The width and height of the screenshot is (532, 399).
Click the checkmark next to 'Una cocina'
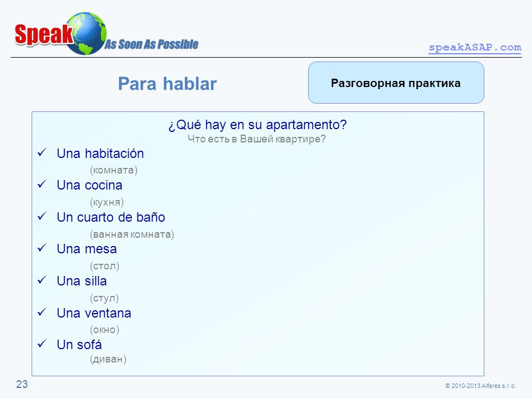click(x=42, y=184)
